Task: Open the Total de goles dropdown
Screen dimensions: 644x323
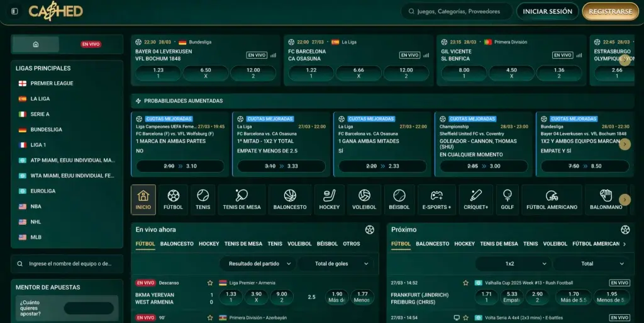Action: coord(336,264)
